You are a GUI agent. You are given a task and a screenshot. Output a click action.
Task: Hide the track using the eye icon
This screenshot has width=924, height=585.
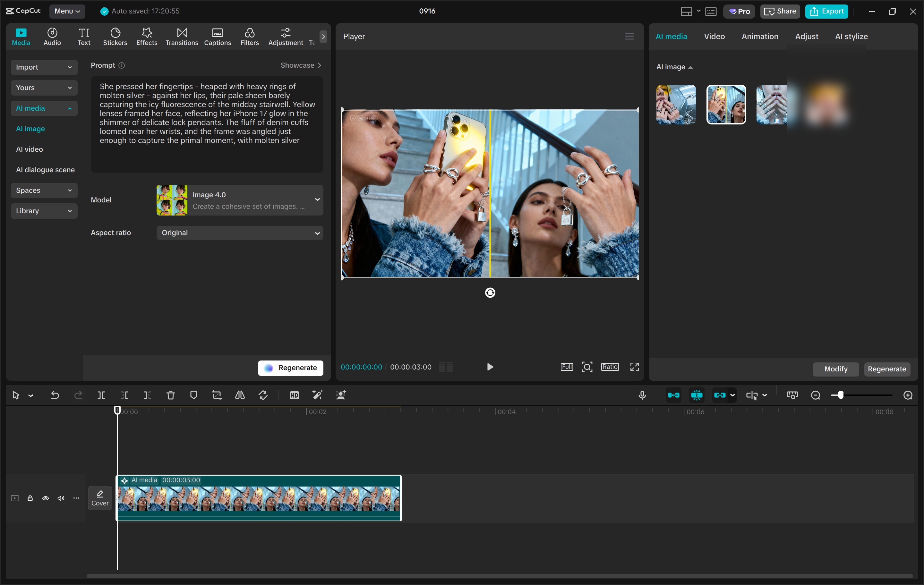click(45, 498)
